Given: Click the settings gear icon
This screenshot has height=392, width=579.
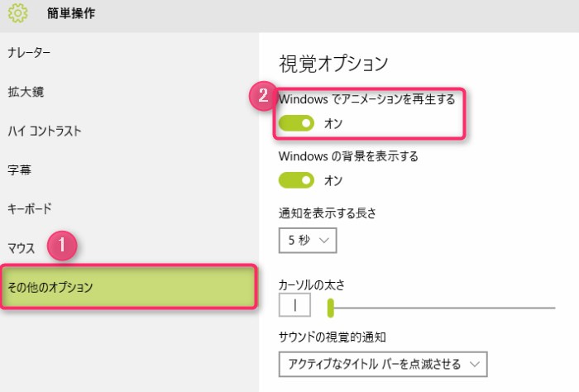Looking at the screenshot, I should coord(18,13).
